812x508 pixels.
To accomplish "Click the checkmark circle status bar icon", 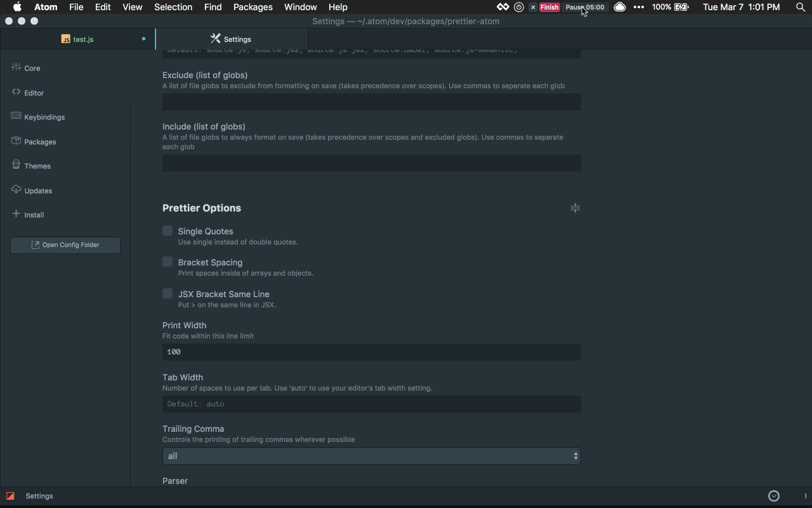I will point(773,496).
